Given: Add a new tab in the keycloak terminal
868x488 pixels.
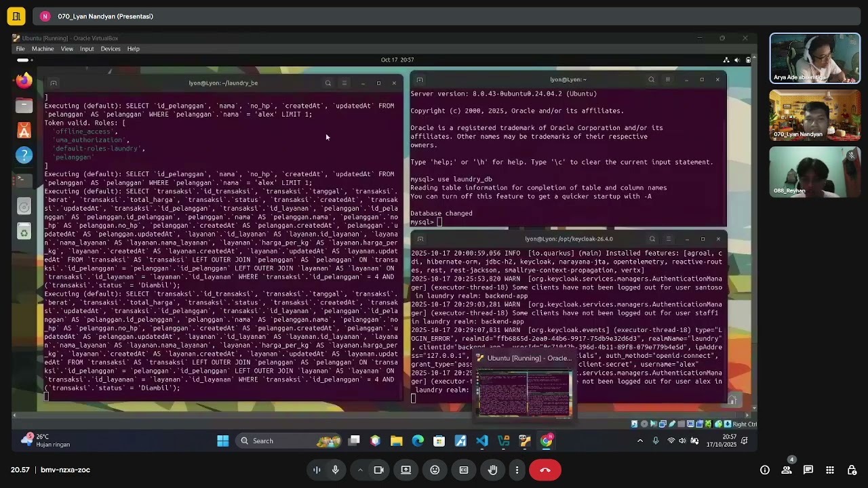Looking at the screenshot, I should (420, 239).
